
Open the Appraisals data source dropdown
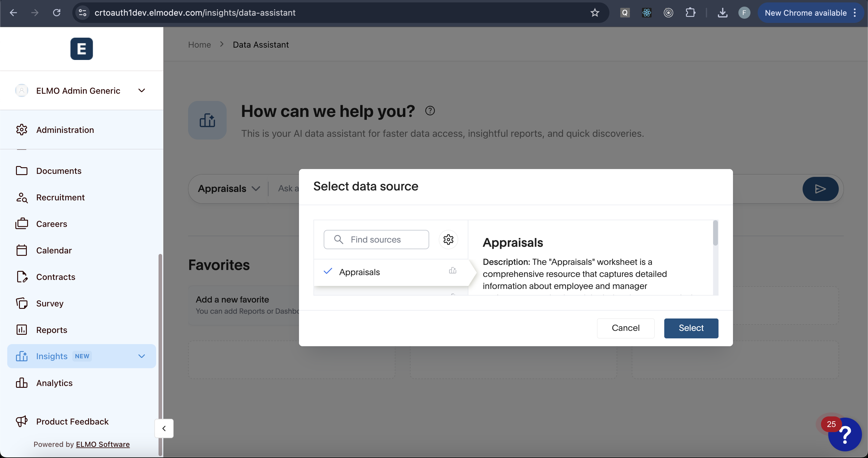coord(229,189)
